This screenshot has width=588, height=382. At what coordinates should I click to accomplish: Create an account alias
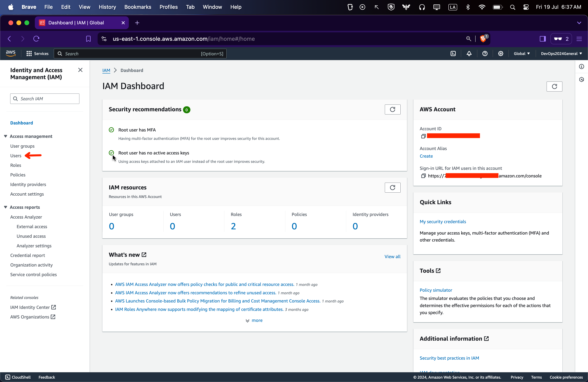coord(426,156)
